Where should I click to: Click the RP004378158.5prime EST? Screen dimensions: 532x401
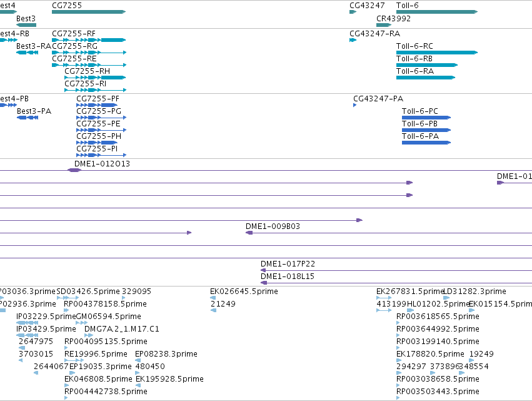(x=66, y=310)
